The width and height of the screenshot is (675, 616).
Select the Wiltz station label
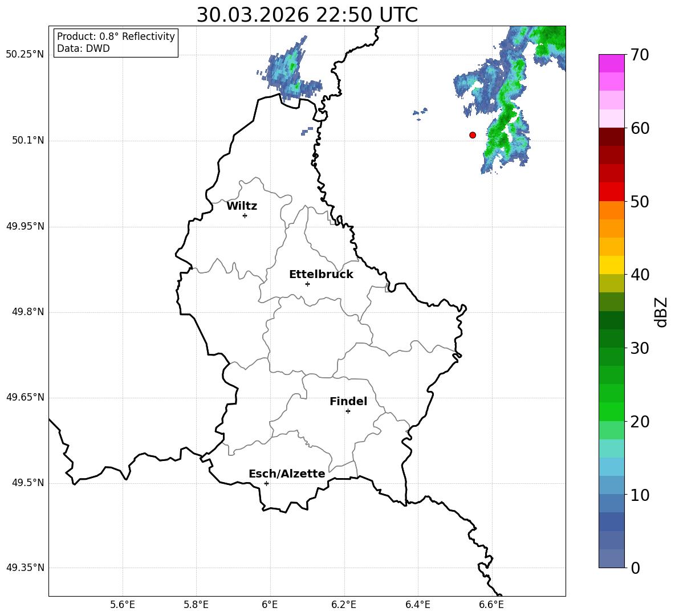[242, 206]
